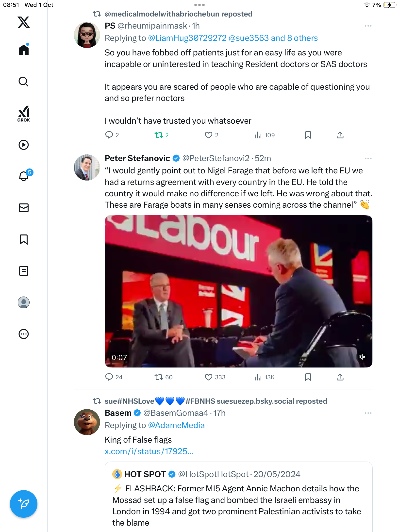Unmute the Labour conference video
This screenshot has width=399, height=532.
click(x=362, y=357)
